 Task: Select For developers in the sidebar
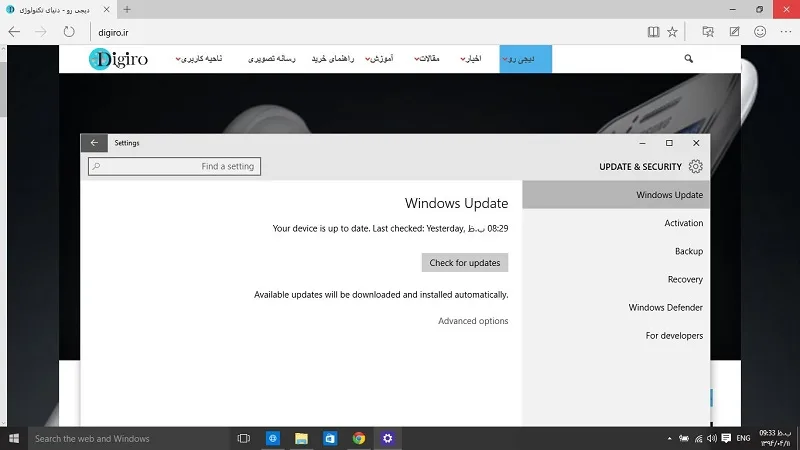(616, 335)
